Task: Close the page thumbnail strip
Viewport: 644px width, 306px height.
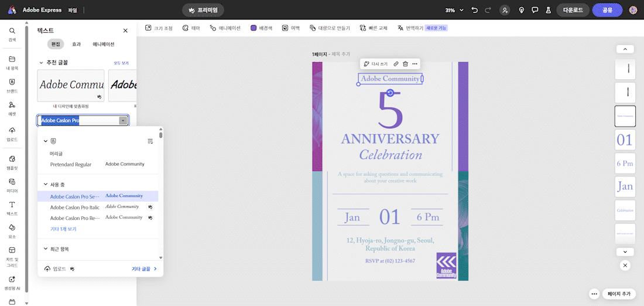Action: (625, 266)
